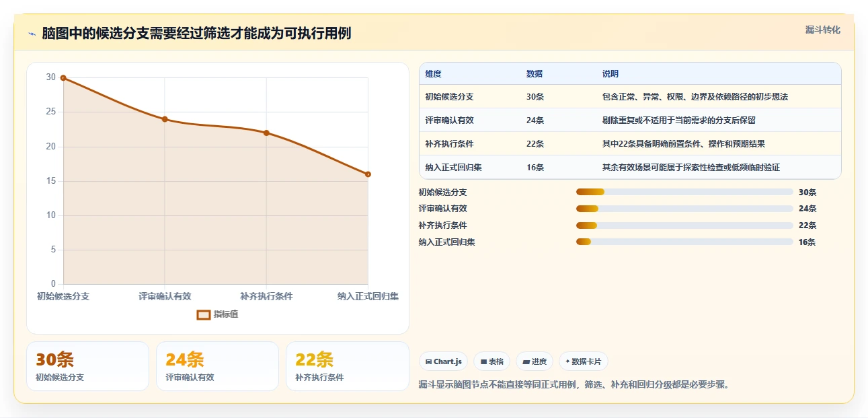Click the 初始候选分支 progress bar

pyautogui.click(x=684, y=192)
